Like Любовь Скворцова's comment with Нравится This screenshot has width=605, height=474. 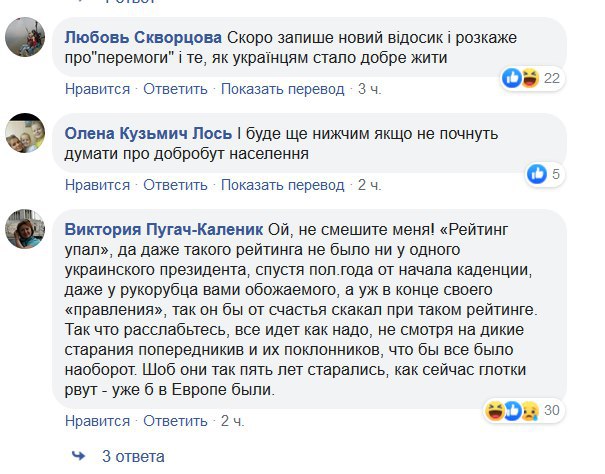(97, 89)
